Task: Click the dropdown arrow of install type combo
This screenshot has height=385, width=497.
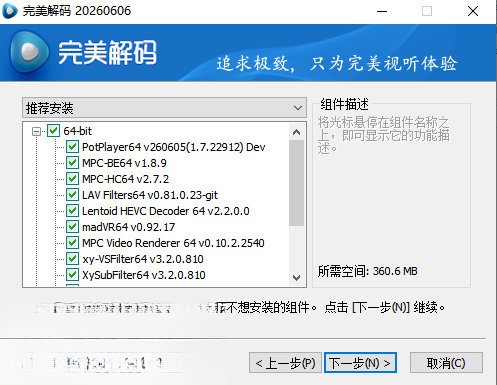Action: coord(298,108)
